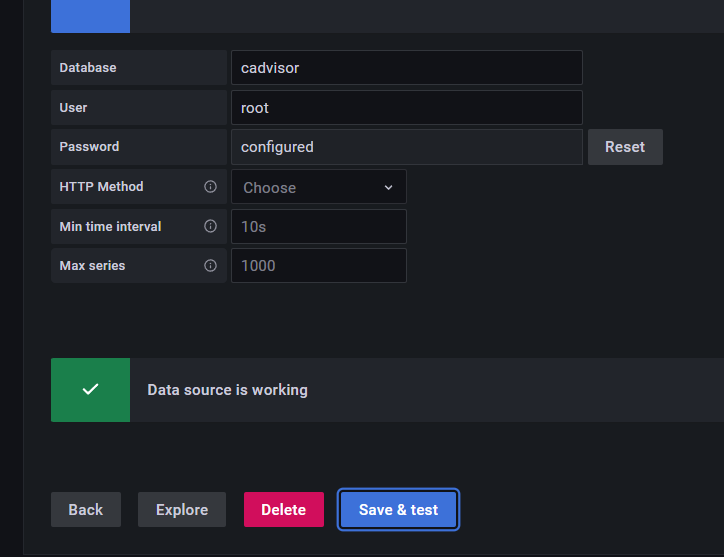This screenshot has height=557, width=724.
Task: Click the Max series label
Action: click(x=92, y=266)
